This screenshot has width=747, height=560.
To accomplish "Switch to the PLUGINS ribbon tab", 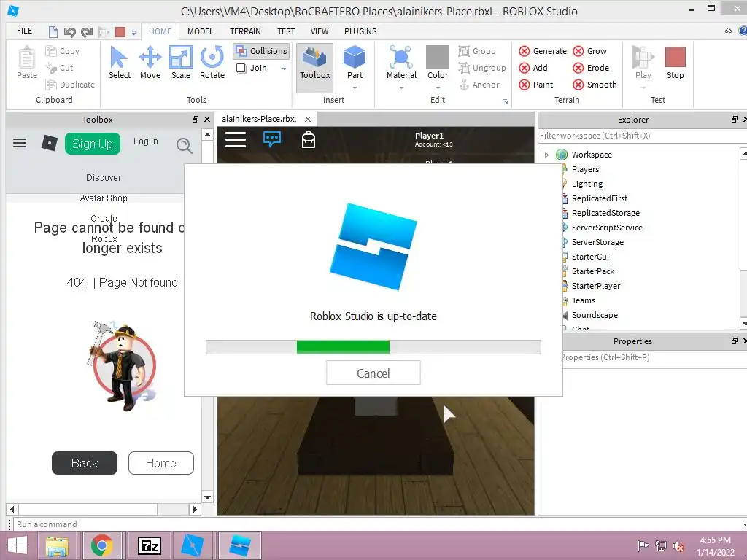I will click(x=360, y=31).
